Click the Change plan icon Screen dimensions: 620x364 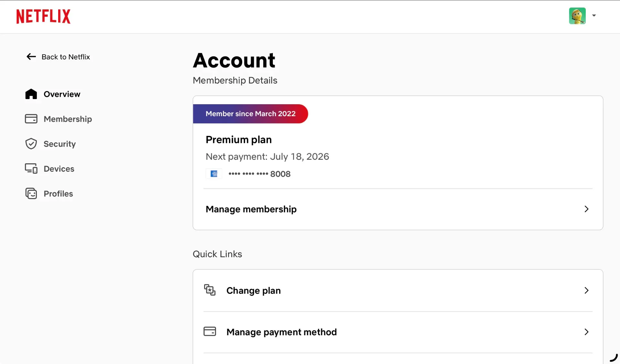210,290
